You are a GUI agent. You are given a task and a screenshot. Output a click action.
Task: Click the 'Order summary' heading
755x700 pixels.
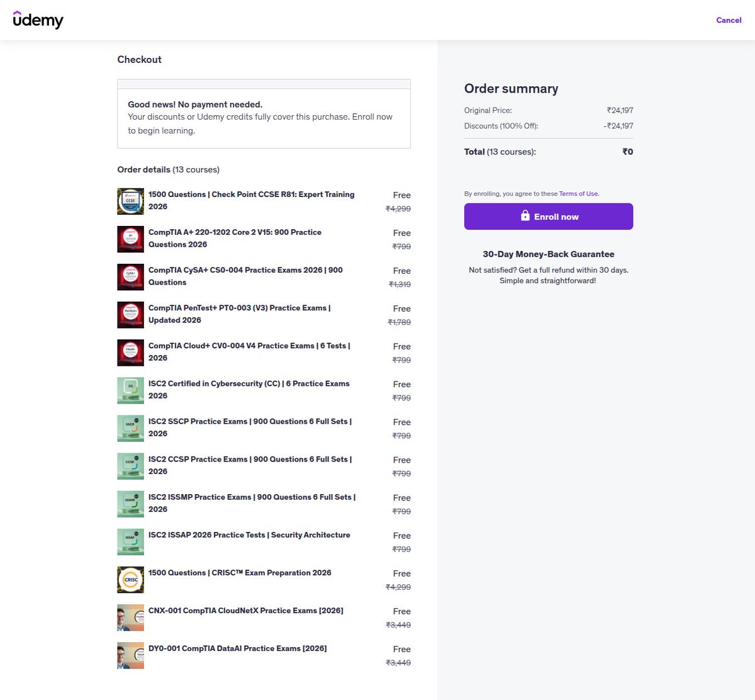[511, 89]
